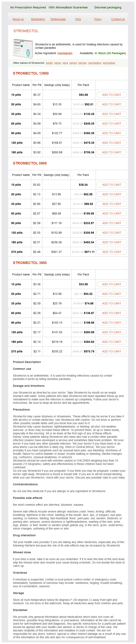The height and width of the screenshot is (644, 136).
Task: Add 180 pills of 12mg for $705.36
Action: coord(111,152)
